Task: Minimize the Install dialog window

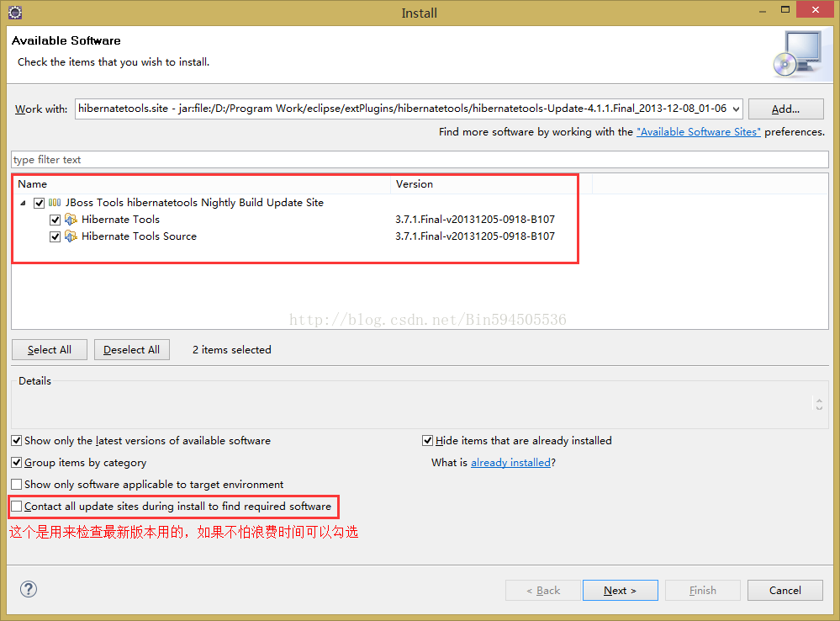Action: pyautogui.click(x=763, y=11)
